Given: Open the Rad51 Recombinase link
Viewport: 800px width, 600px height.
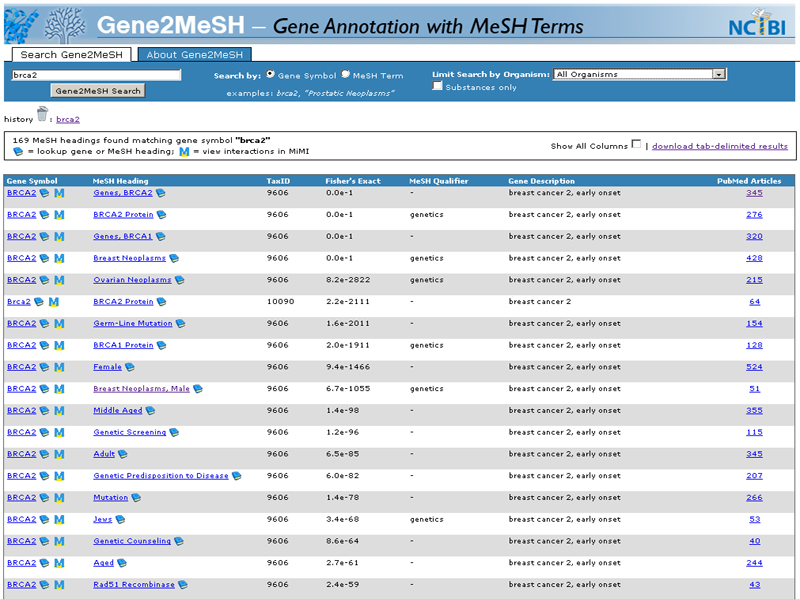Looking at the screenshot, I should pos(134,585).
